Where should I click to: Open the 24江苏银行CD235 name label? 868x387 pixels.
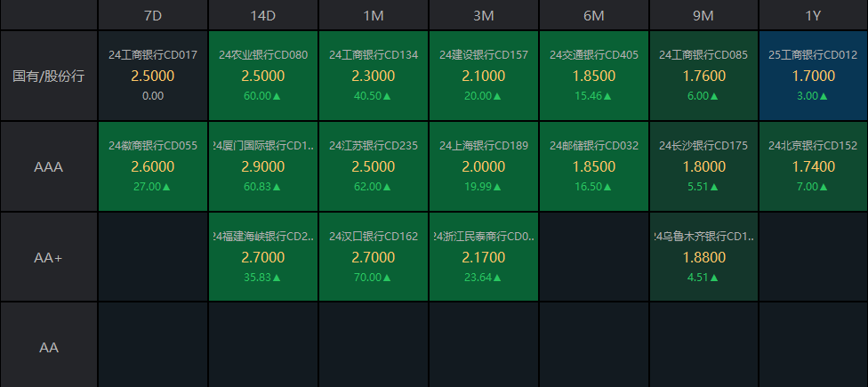(374, 146)
